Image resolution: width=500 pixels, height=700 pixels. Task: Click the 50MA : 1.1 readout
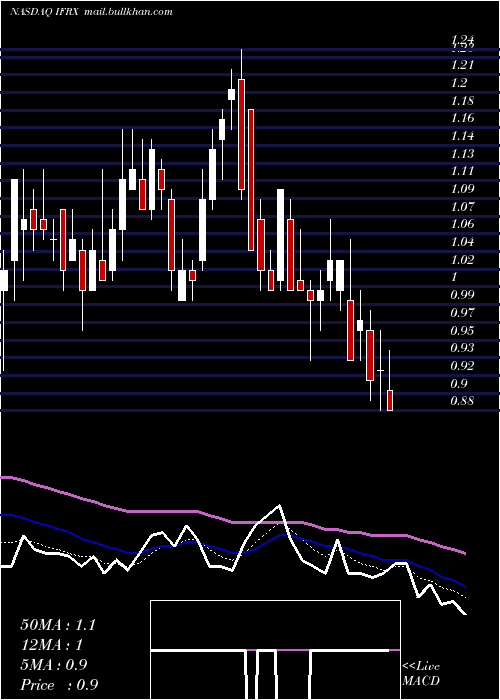pos(58,625)
